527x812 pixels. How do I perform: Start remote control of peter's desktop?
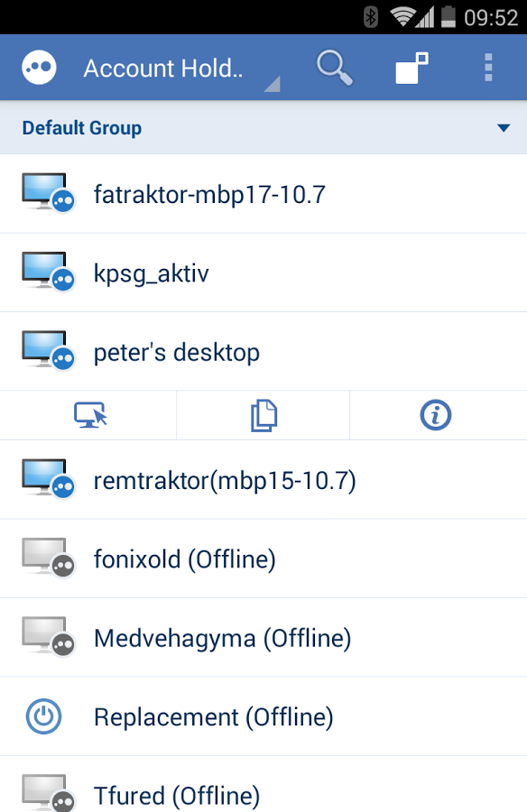(90, 415)
